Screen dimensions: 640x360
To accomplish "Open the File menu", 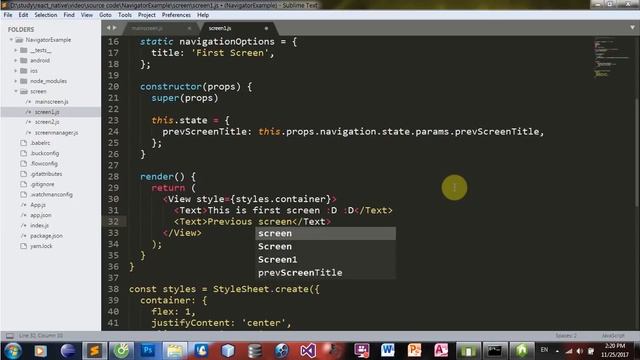I will 8,15.
